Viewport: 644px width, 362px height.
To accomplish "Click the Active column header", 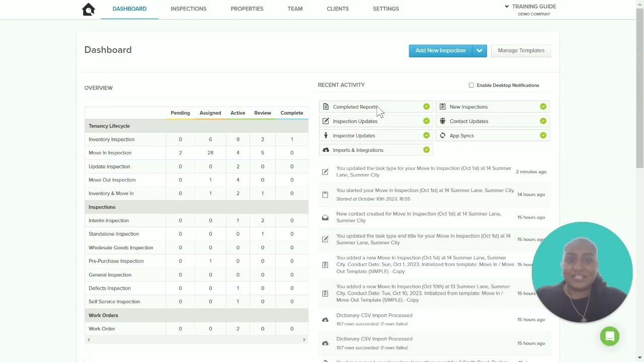I will tap(238, 113).
